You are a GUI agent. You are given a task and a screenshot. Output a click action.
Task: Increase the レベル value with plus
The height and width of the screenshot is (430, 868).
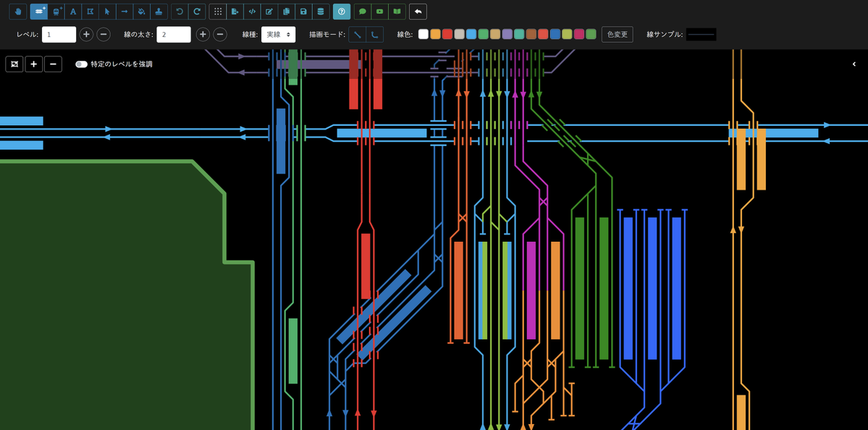coord(86,34)
